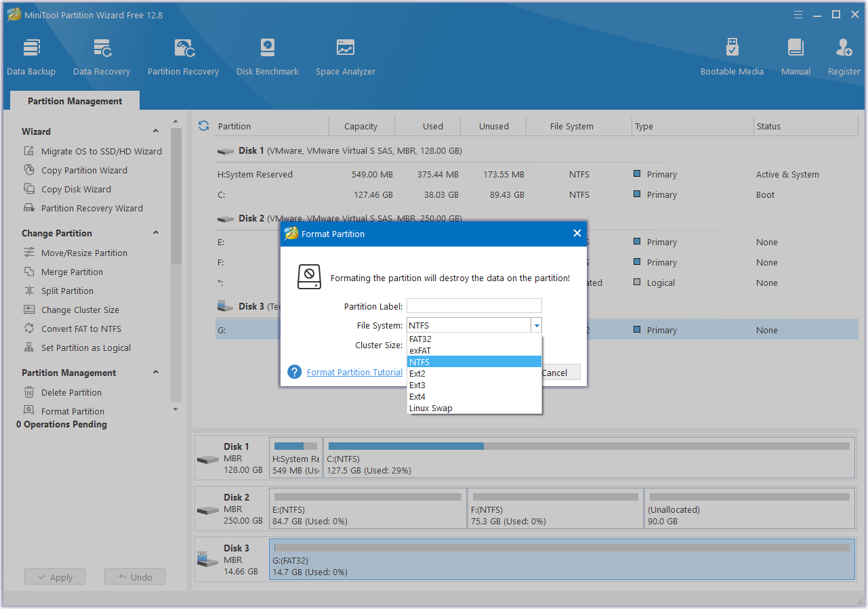Screen dimensions: 868x609
Task: Select the Linux Swap option
Action: 431,408
